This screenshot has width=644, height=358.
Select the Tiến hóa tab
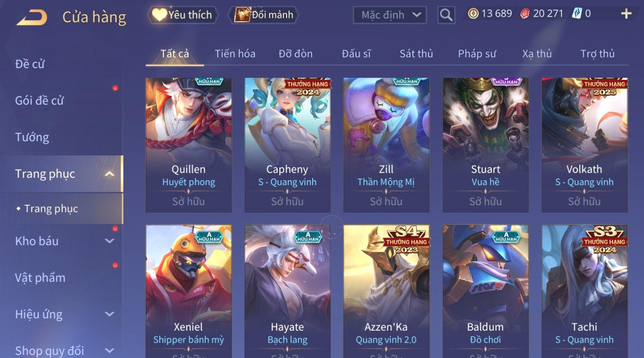point(235,54)
